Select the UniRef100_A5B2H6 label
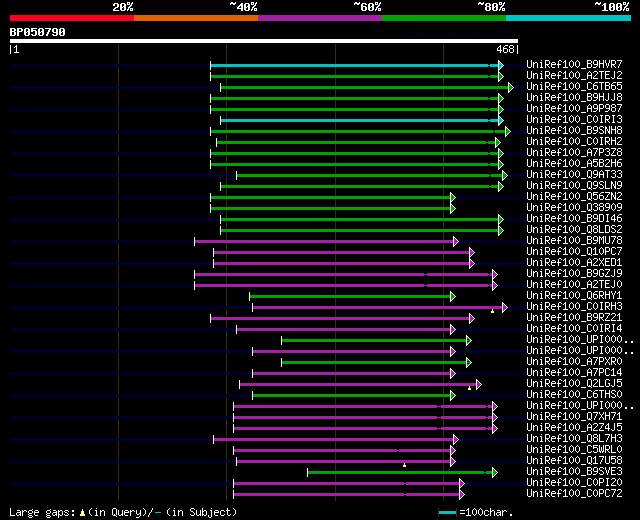Screen dimensions: 640x520 coord(574,163)
